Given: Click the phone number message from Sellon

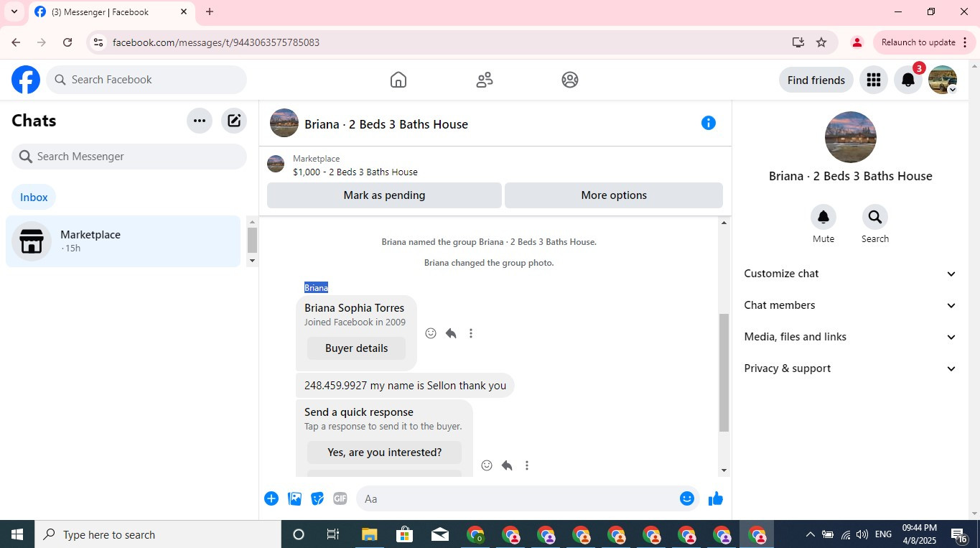Looking at the screenshot, I should point(405,386).
